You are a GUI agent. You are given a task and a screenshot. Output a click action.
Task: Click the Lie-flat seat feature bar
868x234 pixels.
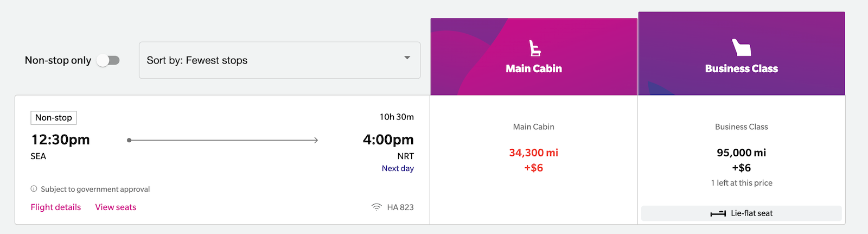point(741,213)
